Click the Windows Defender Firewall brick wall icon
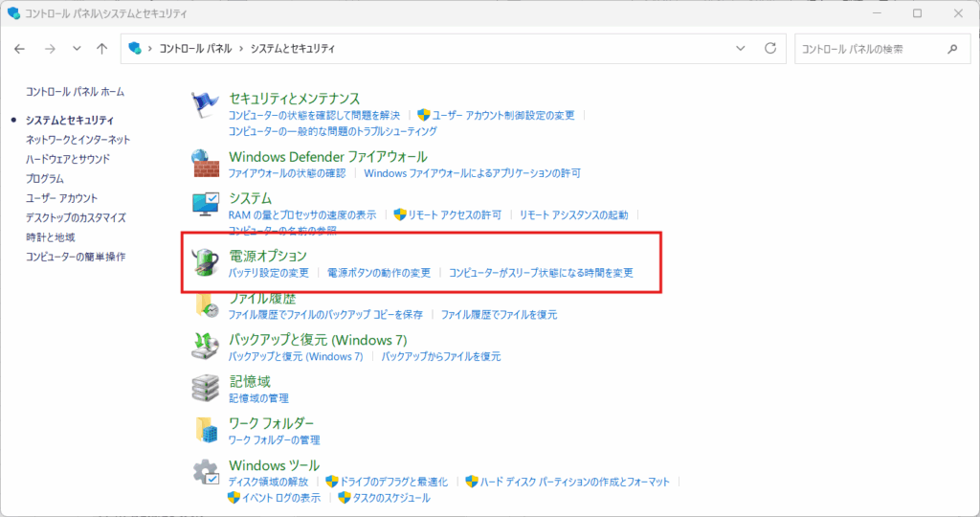This screenshot has width=980, height=517. pyautogui.click(x=205, y=163)
